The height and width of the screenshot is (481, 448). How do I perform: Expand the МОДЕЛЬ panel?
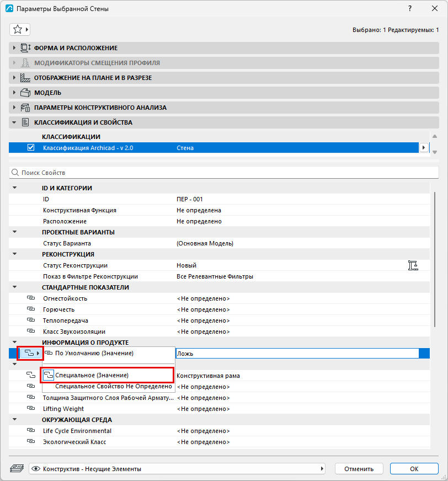pos(14,93)
